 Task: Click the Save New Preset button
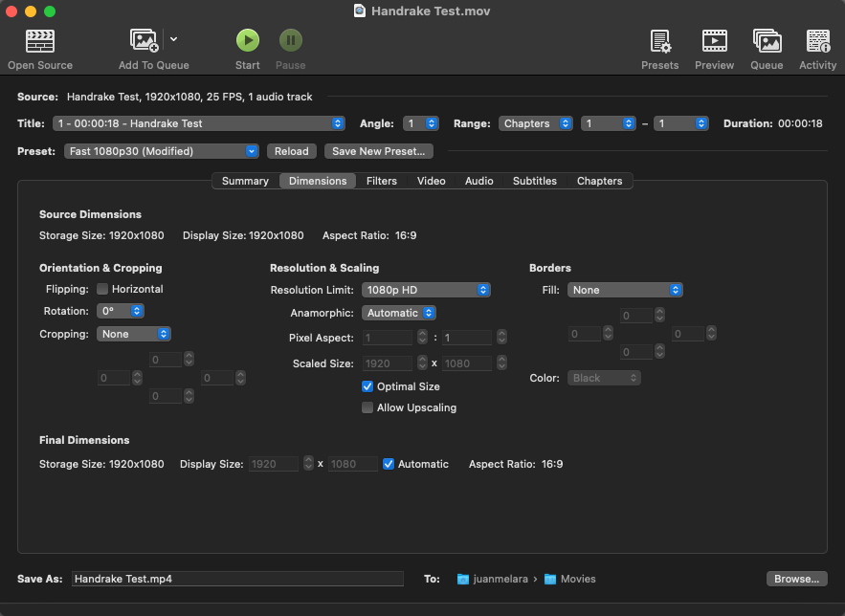point(379,151)
